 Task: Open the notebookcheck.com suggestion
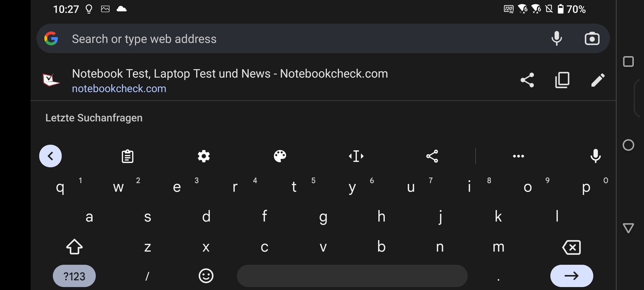click(229, 81)
